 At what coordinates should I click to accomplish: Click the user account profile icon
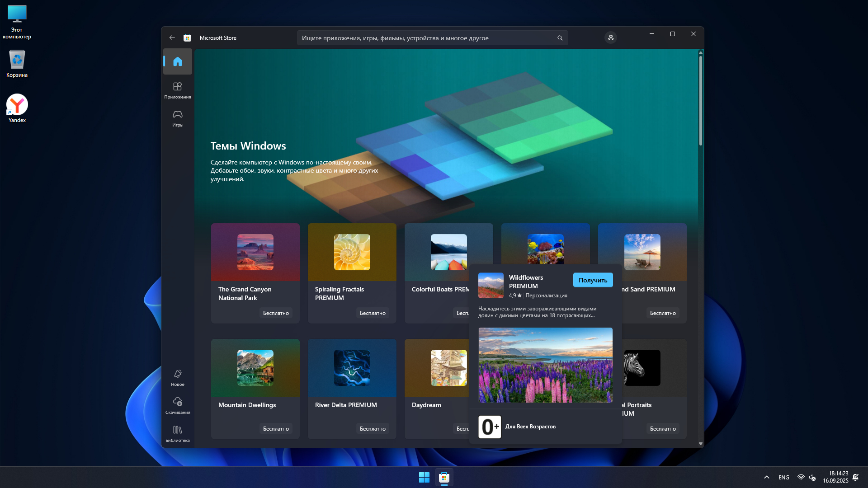coord(610,38)
